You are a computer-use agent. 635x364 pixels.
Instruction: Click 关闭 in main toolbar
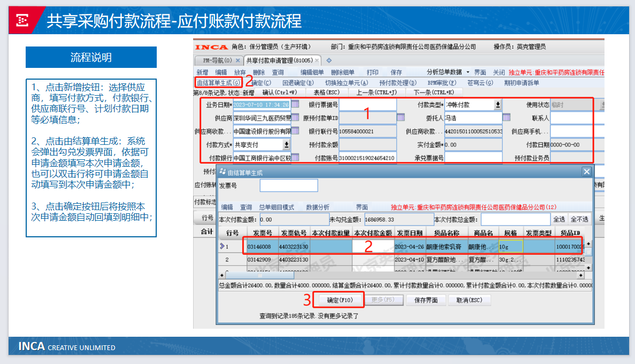point(499,72)
